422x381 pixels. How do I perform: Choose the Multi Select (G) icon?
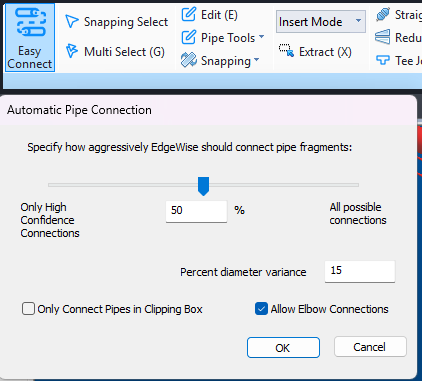72,51
